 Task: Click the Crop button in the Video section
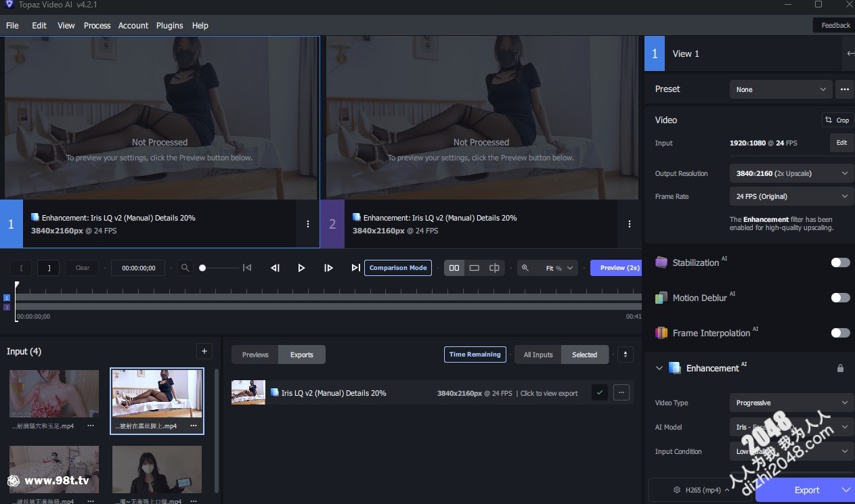click(837, 120)
